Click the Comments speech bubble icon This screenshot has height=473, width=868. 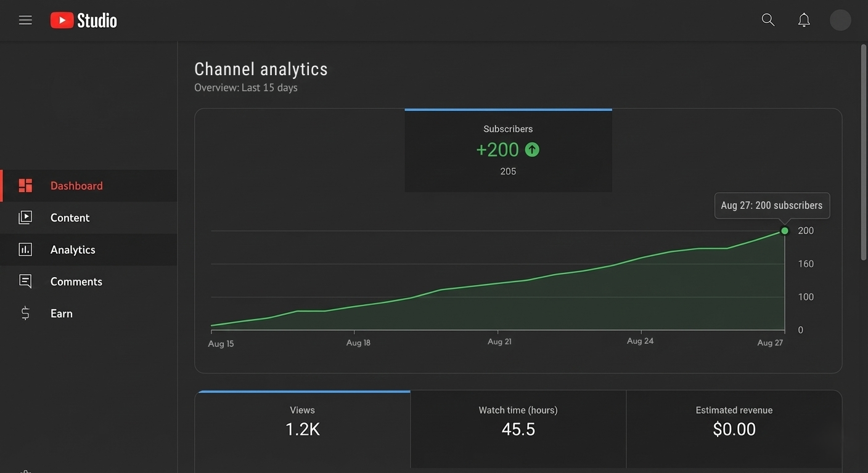(x=25, y=281)
